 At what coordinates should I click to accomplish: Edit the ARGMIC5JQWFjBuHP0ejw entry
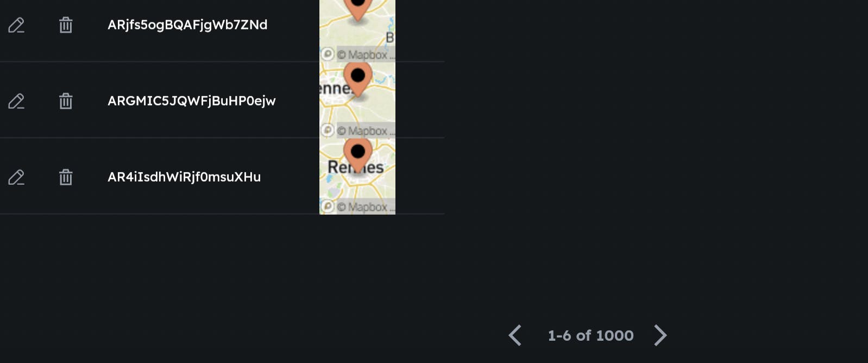(x=16, y=101)
